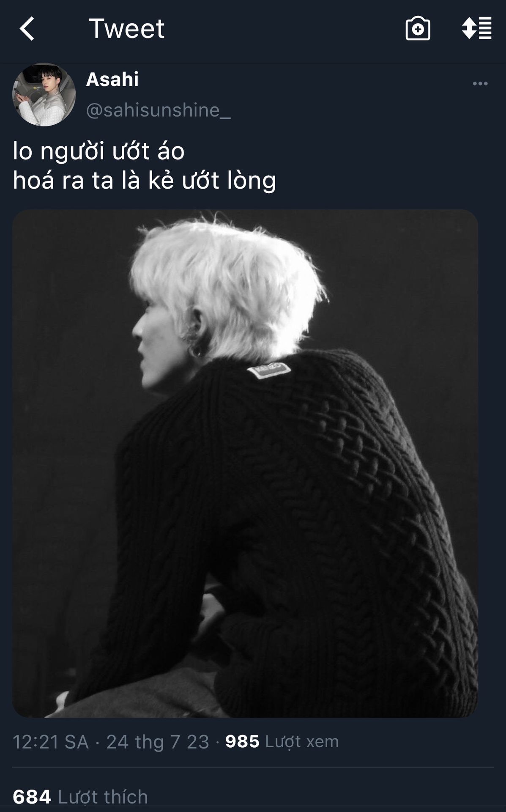This screenshot has width=506, height=812.
Task: Go back using the left arrow
Action: (x=27, y=29)
